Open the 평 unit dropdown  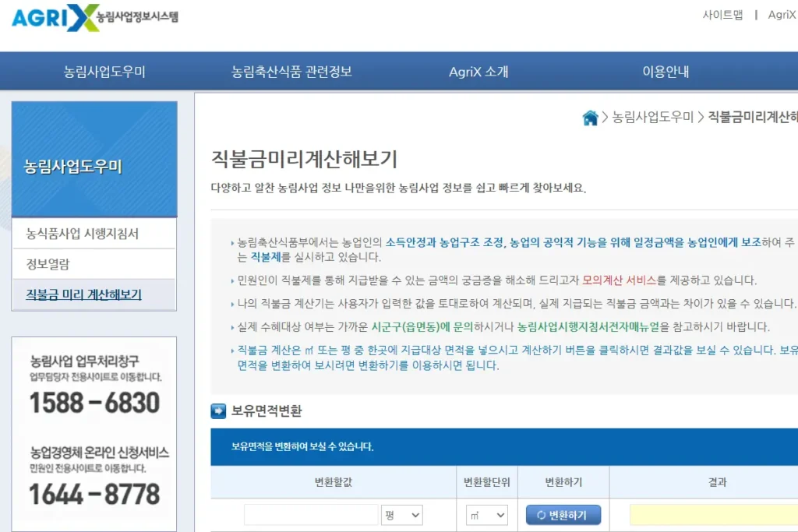pos(402,514)
